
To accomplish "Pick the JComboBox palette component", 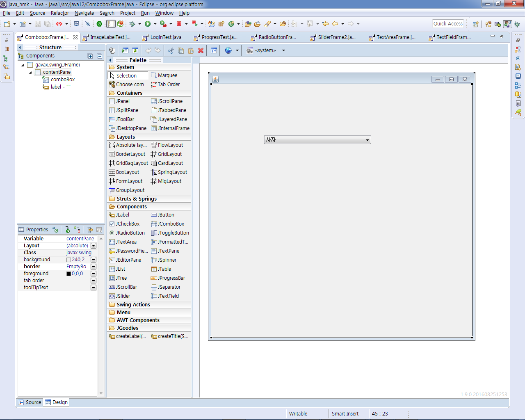I will [x=168, y=224].
